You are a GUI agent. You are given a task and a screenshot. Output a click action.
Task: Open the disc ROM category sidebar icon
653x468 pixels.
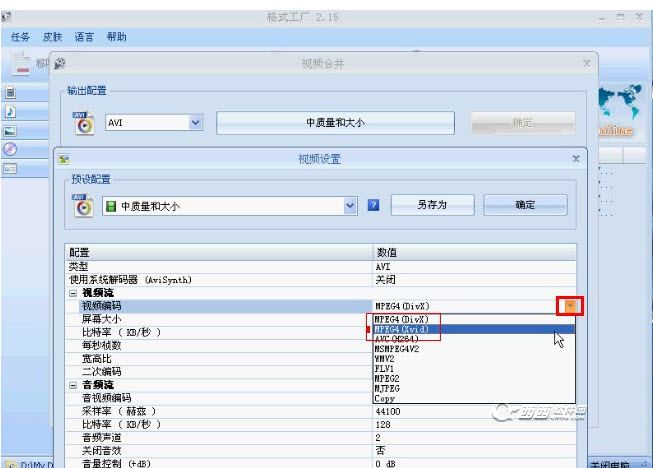[10, 149]
